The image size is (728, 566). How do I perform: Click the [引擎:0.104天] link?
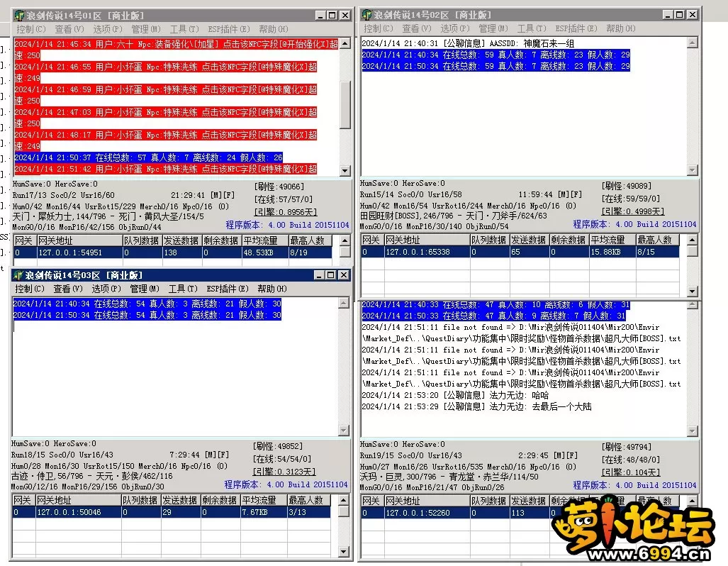pyautogui.click(x=631, y=472)
